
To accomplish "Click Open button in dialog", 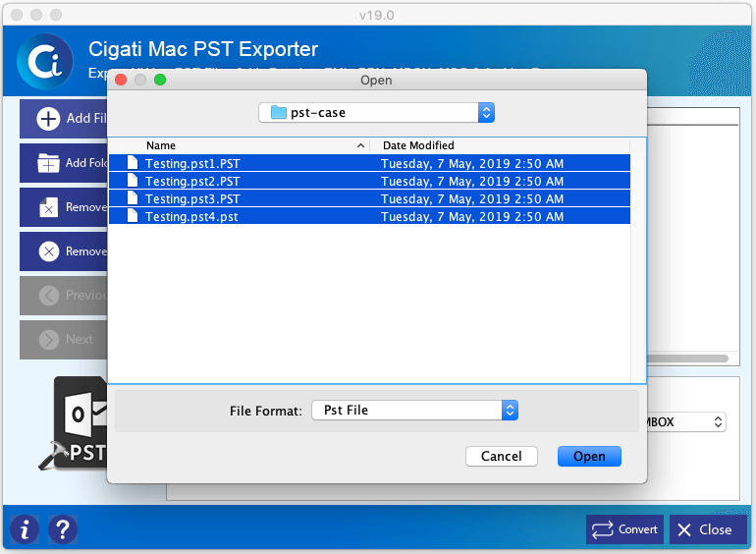I will tap(589, 456).
